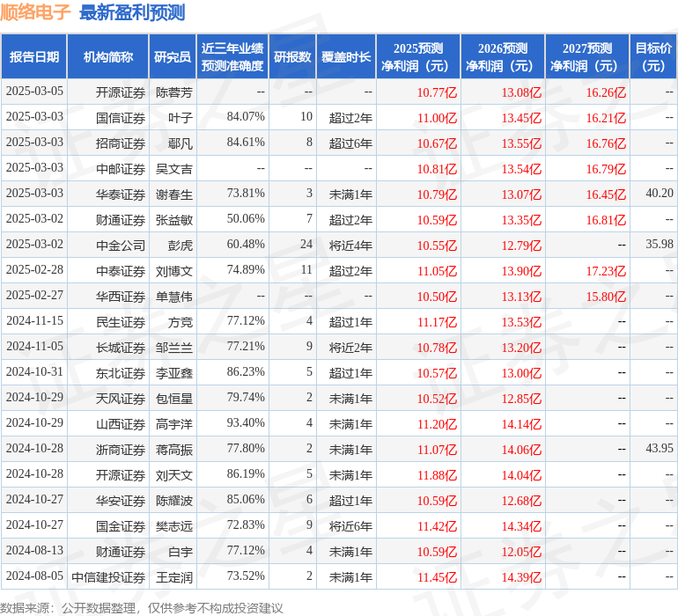Click analyst name 谢春生
This screenshot has width=678, height=616.
[174, 194]
